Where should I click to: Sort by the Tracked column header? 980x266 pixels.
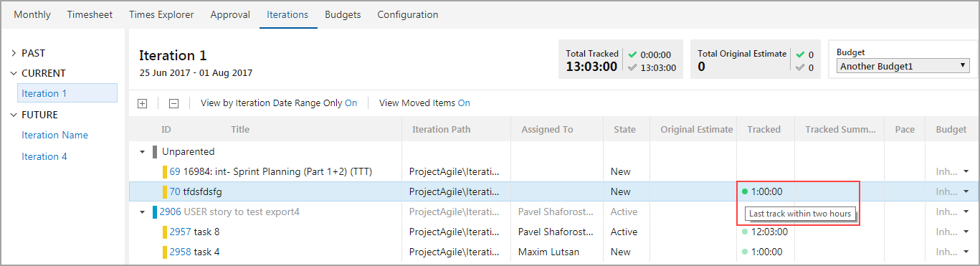(x=763, y=129)
